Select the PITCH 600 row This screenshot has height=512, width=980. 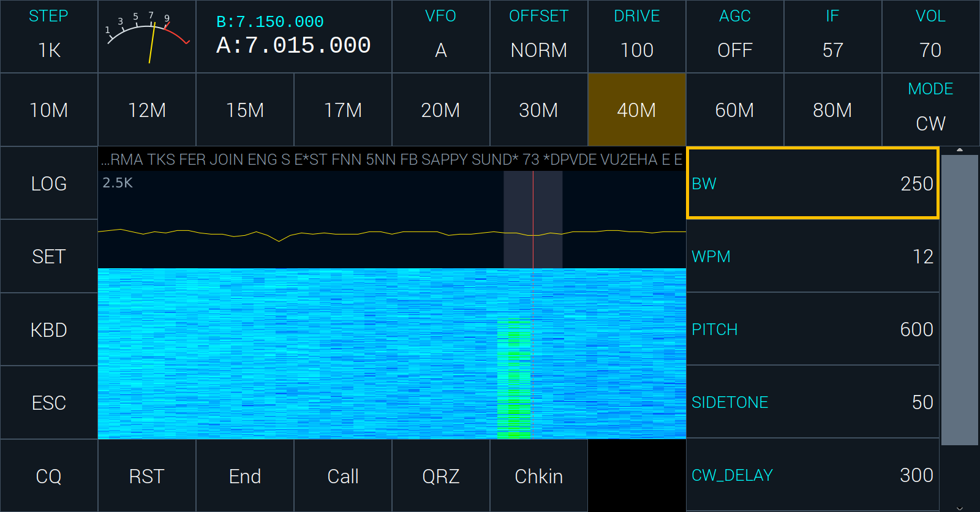pos(813,329)
